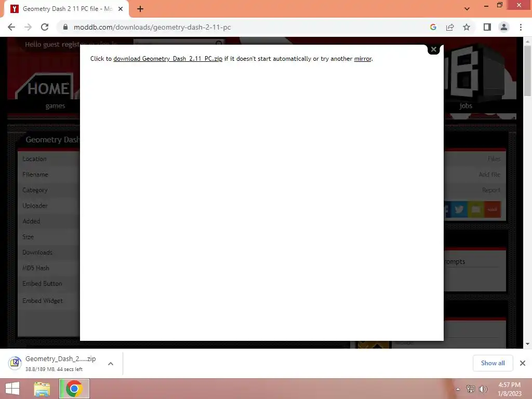Open volume control tray icon

click(483, 389)
